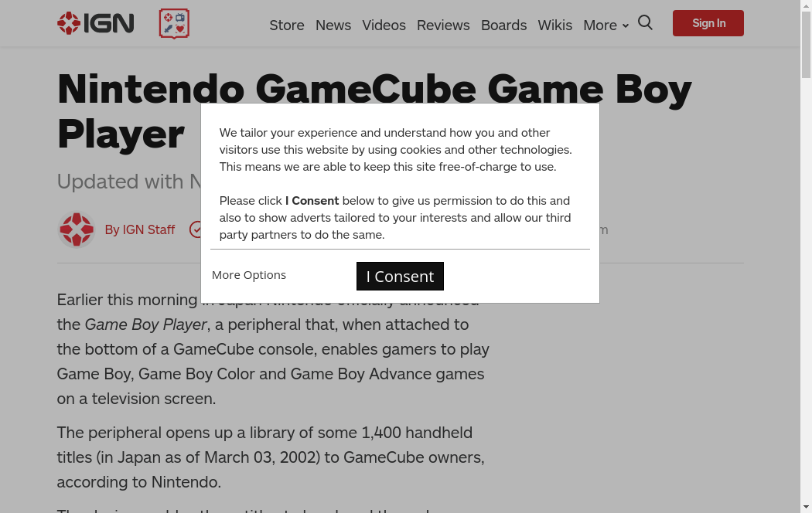812x513 pixels.
Task: Go to the News section
Action: pyautogui.click(x=333, y=25)
